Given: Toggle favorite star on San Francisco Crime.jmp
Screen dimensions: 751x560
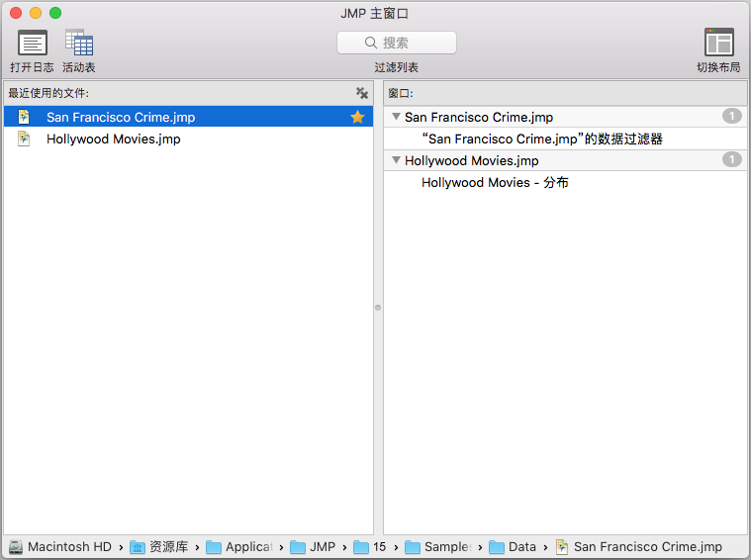Looking at the screenshot, I should click(357, 117).
